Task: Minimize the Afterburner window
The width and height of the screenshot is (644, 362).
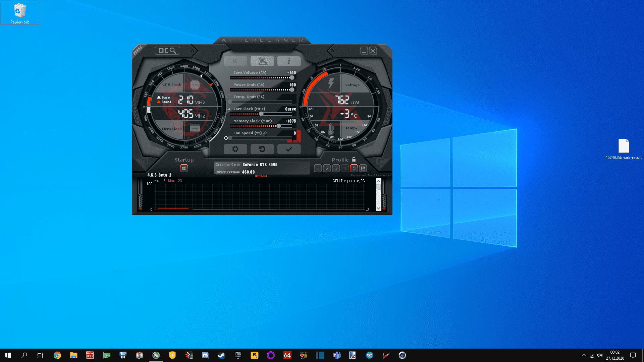Action: point(364,51)
